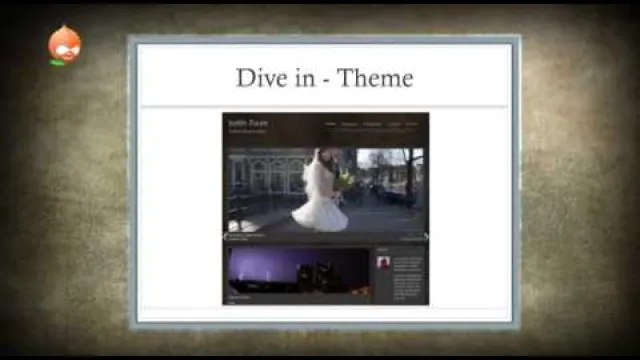Click the site name in the theme header
The width and height of the screenshot is (640, 360).
[248, 123]
